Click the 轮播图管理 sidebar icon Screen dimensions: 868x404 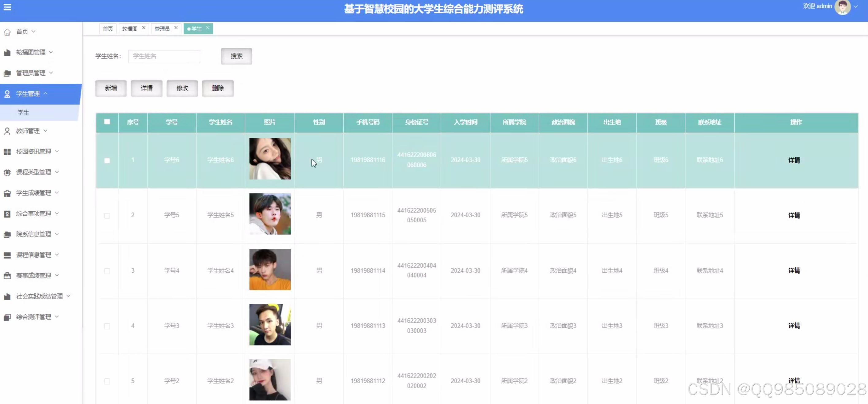[x=7, y=52]
